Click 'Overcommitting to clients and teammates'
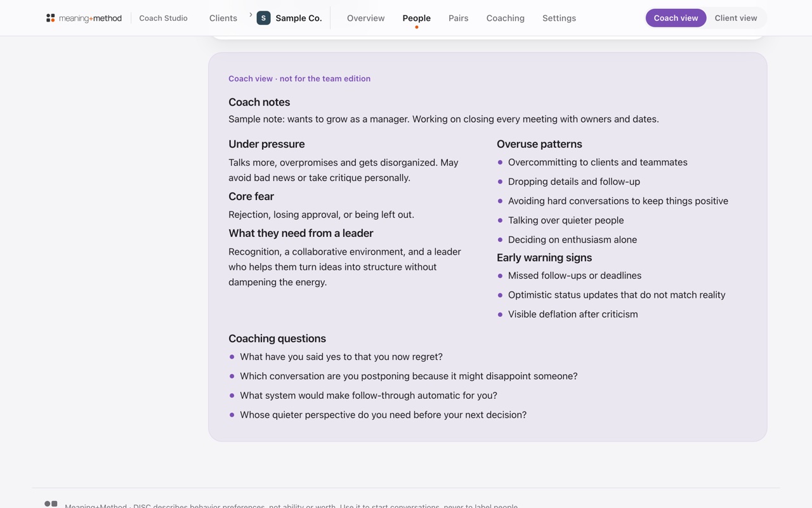 pos(598,163)
